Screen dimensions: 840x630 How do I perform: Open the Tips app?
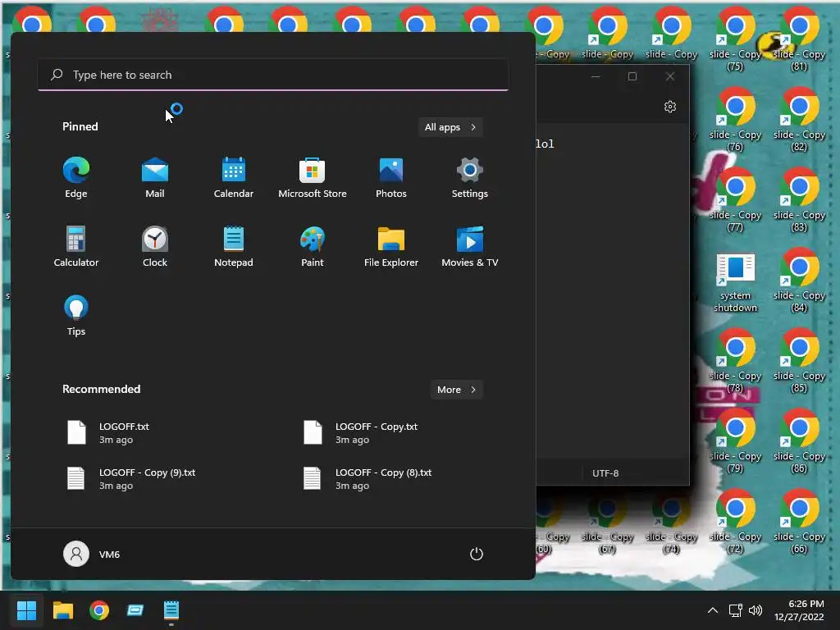[x=76, y=315]
